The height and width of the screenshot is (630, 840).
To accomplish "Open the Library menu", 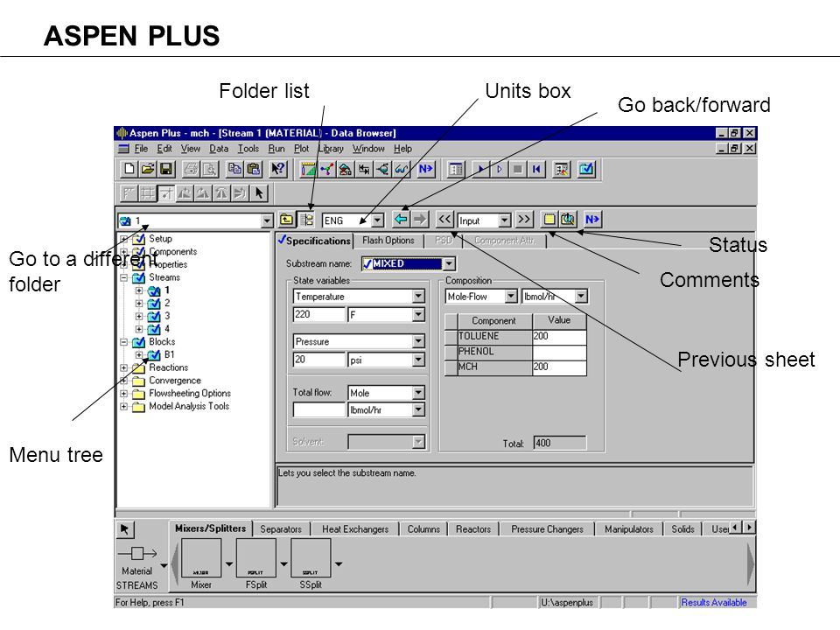I will click(331, 149).
